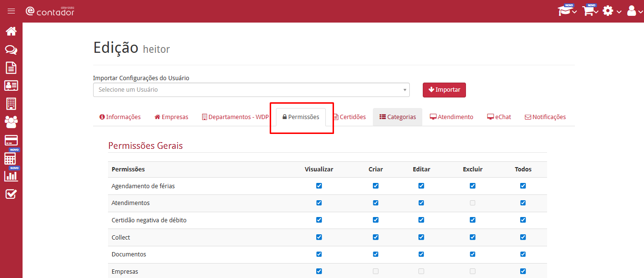Open the users group sidebar icon
Viewport: 644px width, 278px height.
click(11, 122)
